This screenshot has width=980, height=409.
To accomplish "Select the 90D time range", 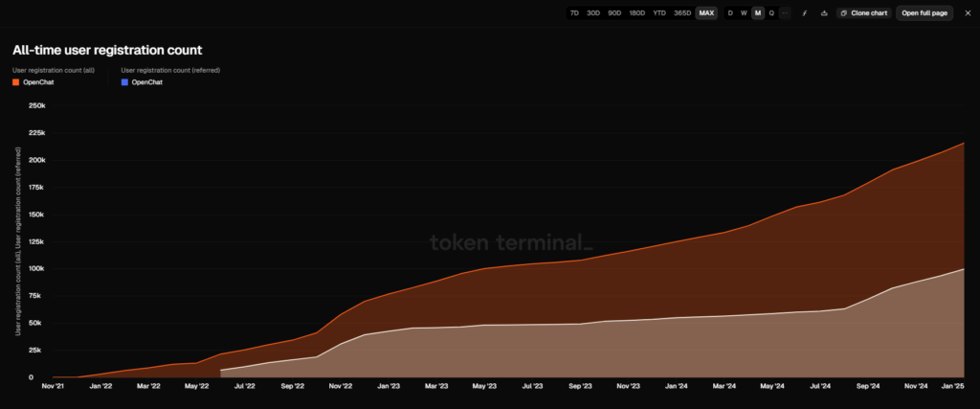I will coord(614,13).
